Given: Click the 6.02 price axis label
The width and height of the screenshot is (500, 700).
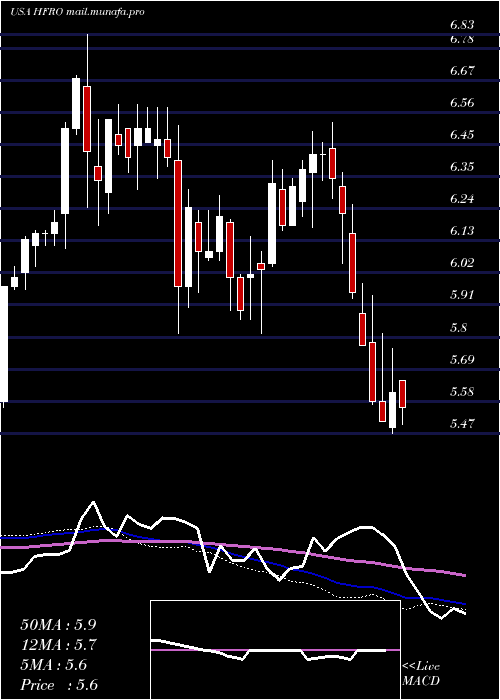Looking at the screenshot, I should pyautogui.click(x=462, y=262).
